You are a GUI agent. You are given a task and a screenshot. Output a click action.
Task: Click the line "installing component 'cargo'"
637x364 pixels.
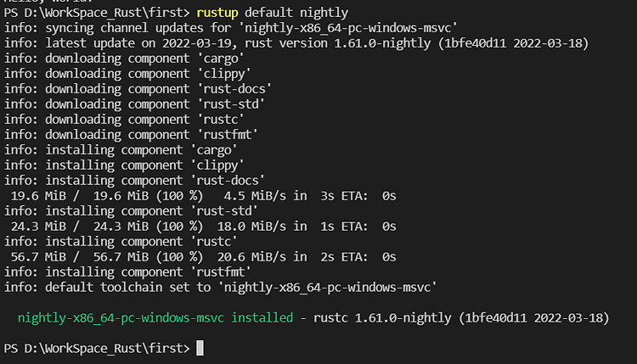[x=121, y=150]
